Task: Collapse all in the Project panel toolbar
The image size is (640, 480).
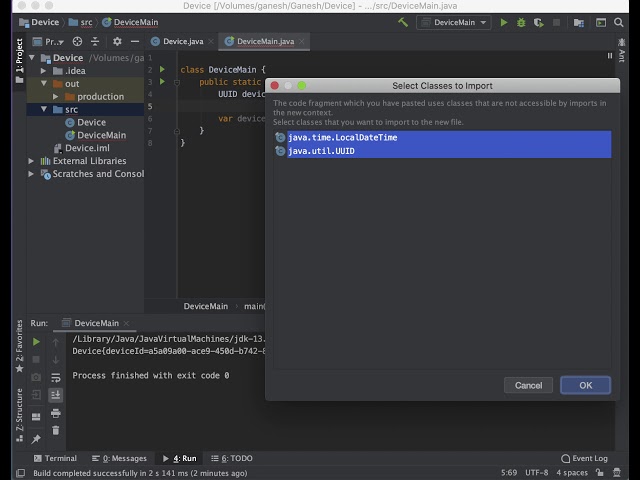Action: pyautogui.click(x=95, y=41)
